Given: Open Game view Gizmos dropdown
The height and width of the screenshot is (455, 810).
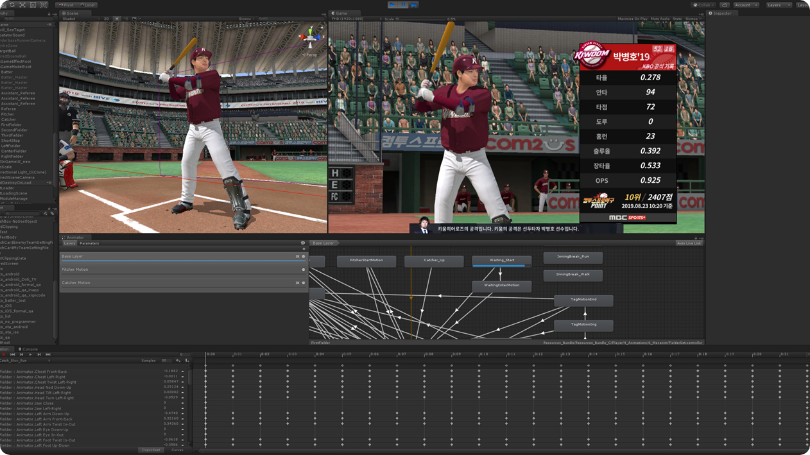Looking at the screenshot, I should tap(692, 19).
